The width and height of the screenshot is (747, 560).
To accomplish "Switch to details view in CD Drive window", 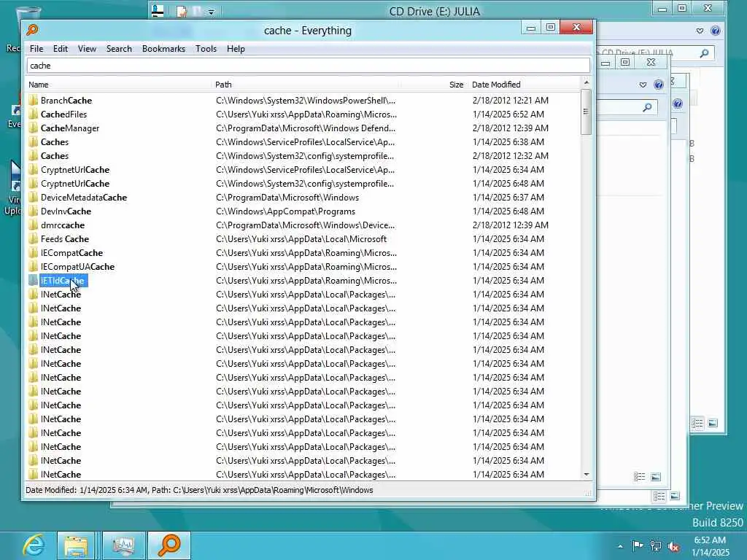I will (697, 423).
